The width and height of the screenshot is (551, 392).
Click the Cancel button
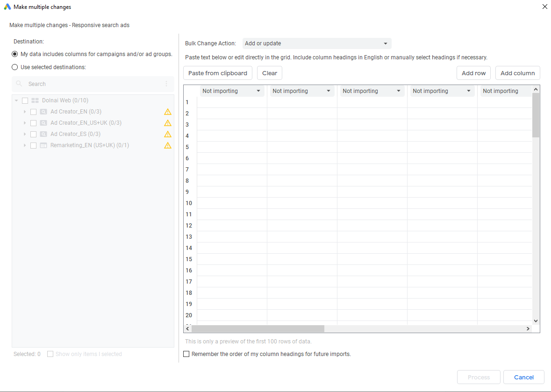click(523, 377)
